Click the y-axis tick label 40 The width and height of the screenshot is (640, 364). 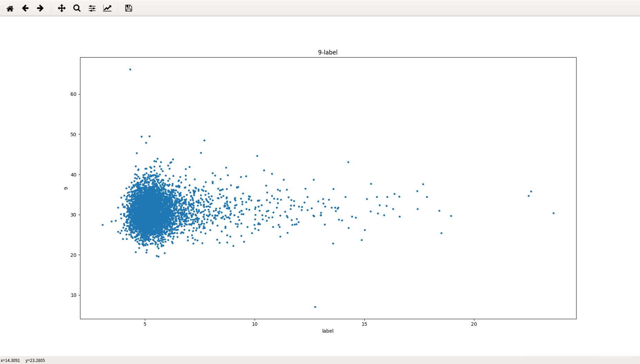[73, 175]
